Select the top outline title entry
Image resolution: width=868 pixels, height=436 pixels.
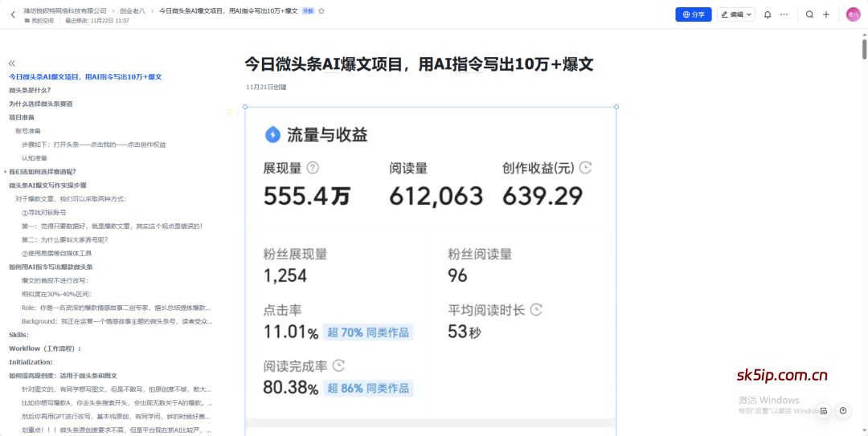(85, 77)
